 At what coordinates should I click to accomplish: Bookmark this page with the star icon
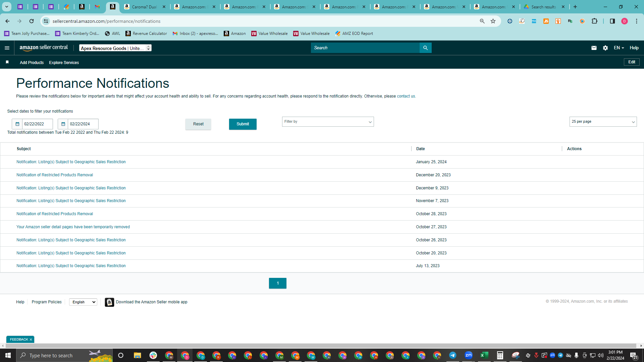(x=493, y=21)
